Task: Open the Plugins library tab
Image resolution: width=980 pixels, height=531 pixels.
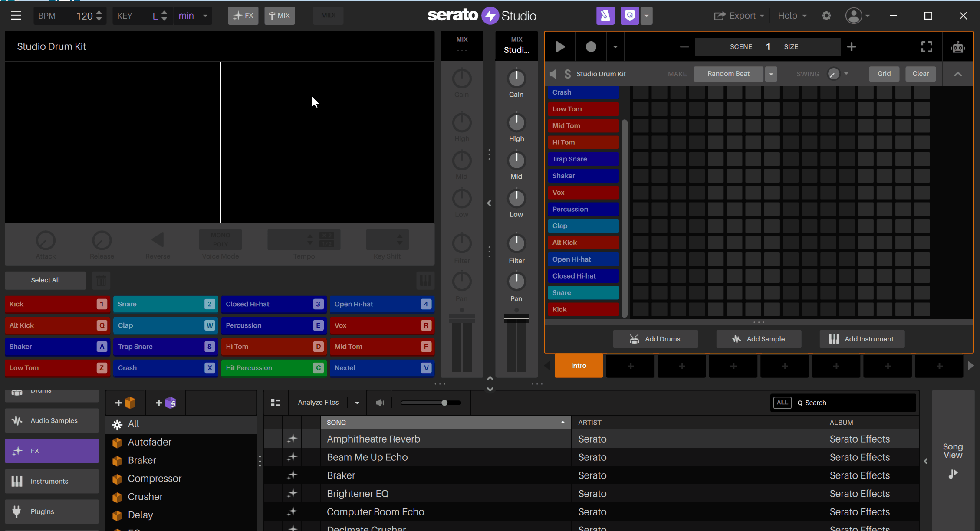Action: 52,511
